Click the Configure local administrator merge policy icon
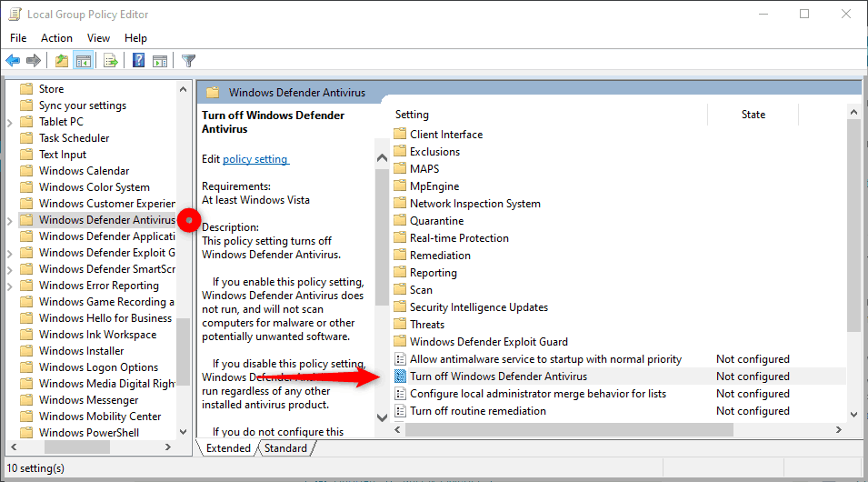This screenshot has height=482, width=868. tap(400, 394)
